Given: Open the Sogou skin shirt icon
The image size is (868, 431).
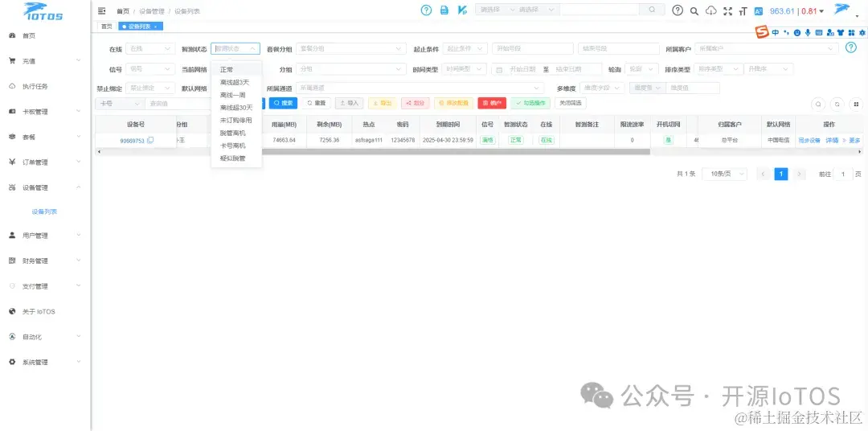Looking at the screenshot, I should click(x=841, y=33).
